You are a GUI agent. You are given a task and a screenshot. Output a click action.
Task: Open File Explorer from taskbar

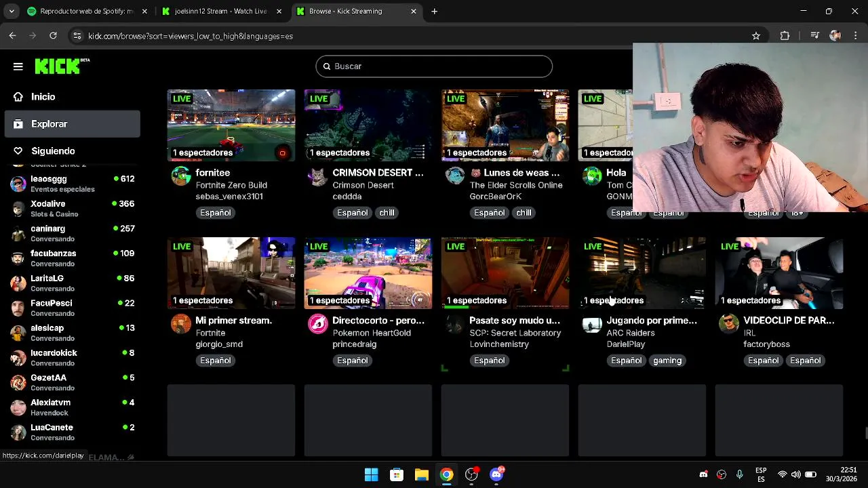[x=422, y=474]
